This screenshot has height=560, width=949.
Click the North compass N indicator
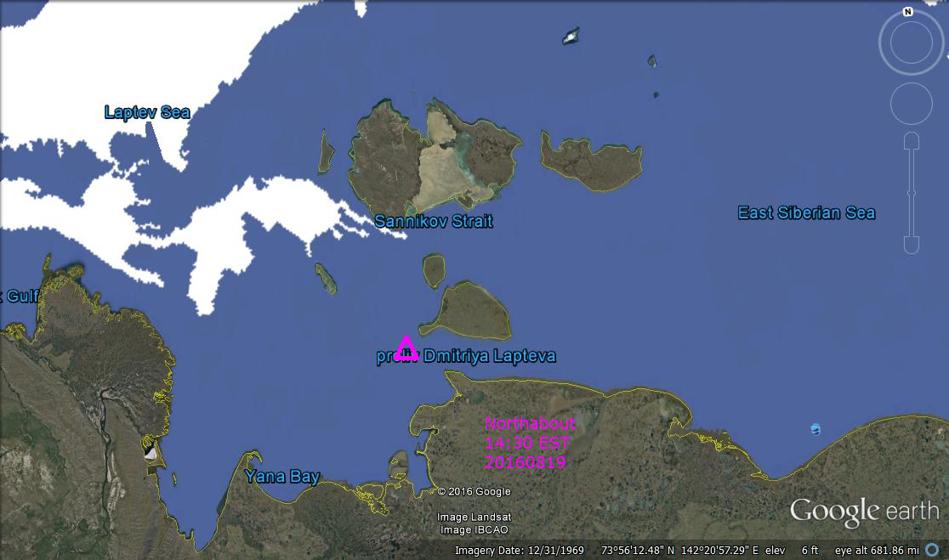point(908,12)
